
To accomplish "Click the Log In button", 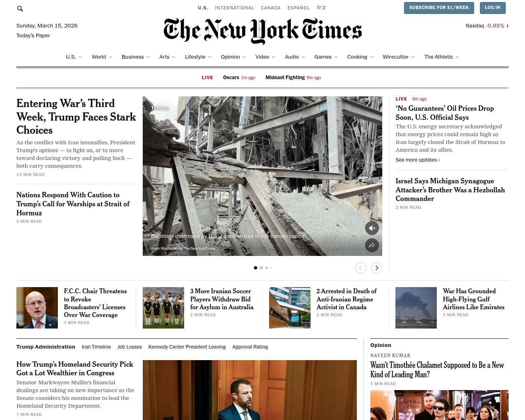I will coord(493,8).
